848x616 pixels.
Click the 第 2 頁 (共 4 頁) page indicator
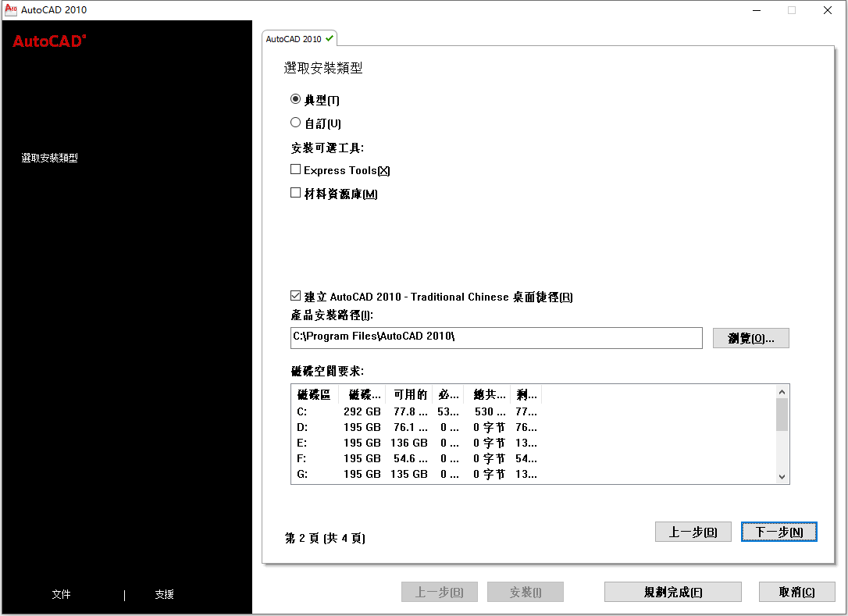pyautogui.click(x=325, y=538)
